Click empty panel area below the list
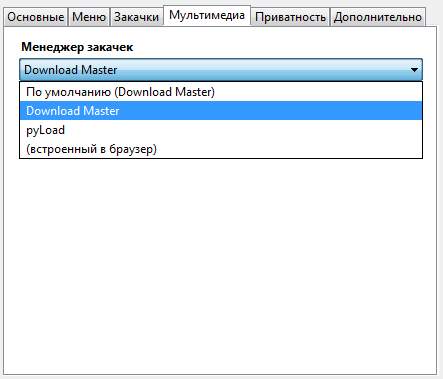The image size is (443, 379). tap(220, 267)
